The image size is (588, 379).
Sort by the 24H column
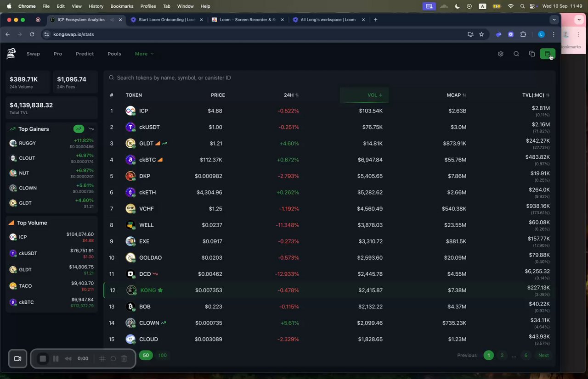pyautogui.click(x=291, y=95)
